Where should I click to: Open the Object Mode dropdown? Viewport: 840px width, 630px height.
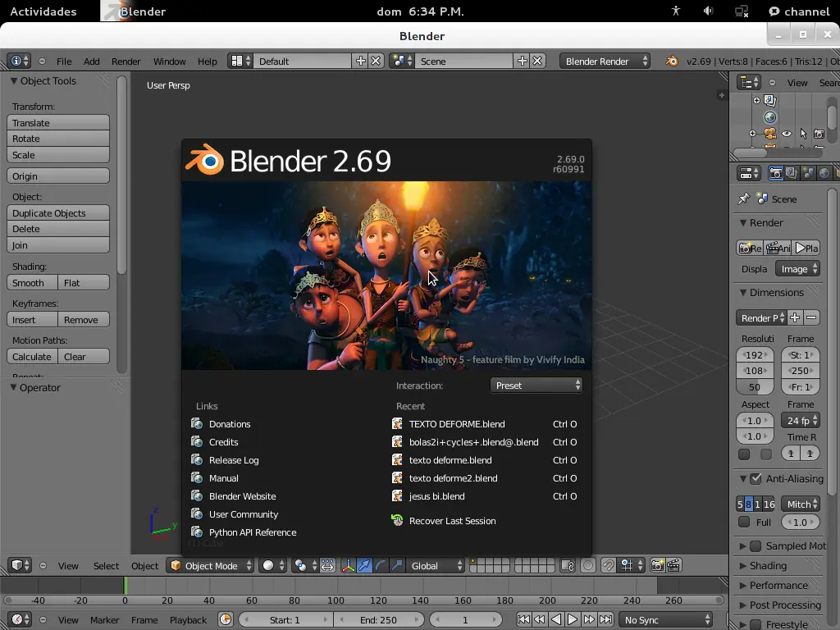[x=211, y=566]
